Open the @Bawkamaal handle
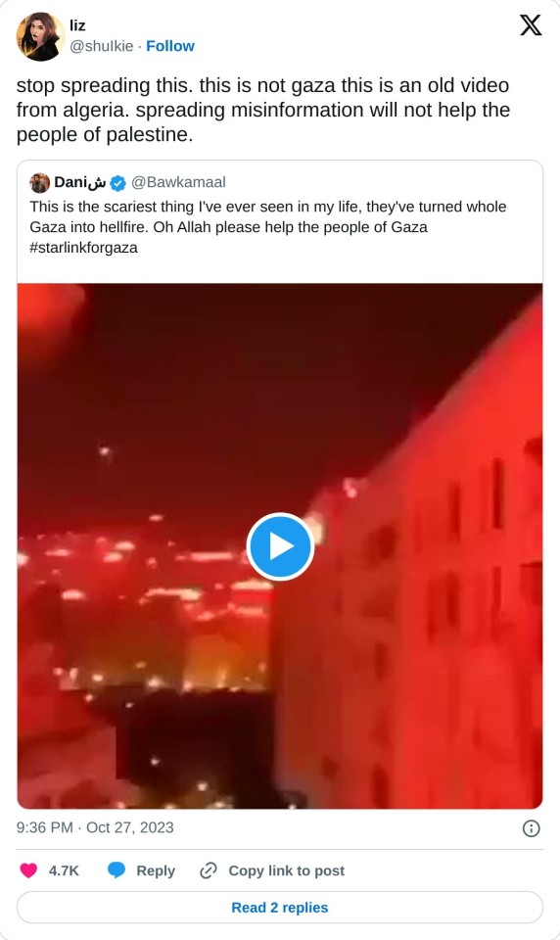The width and height of the screenshot is (560, 940). click(178, 182)
